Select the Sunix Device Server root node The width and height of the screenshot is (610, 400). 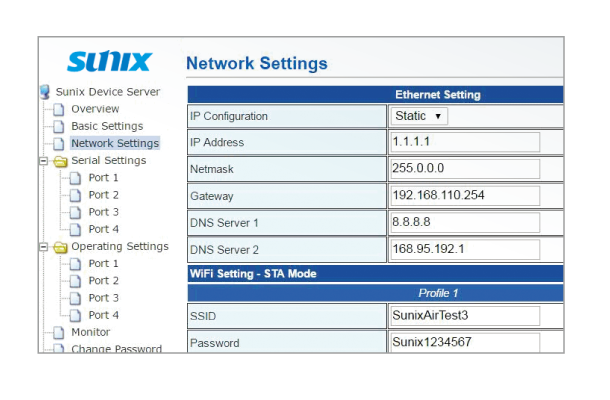[108, 92]
